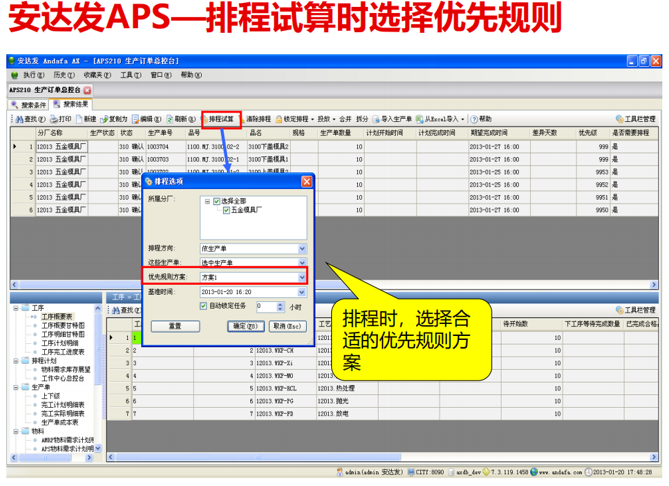
Task: Click the 查找 binoculars toolbar icon in the upper toolbar
Action: (x=19, y=119)
